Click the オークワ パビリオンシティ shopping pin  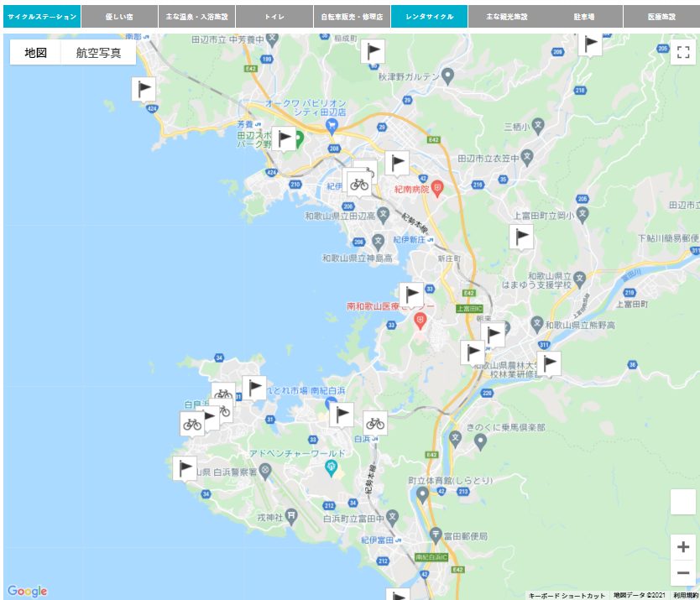click(332, 126)
